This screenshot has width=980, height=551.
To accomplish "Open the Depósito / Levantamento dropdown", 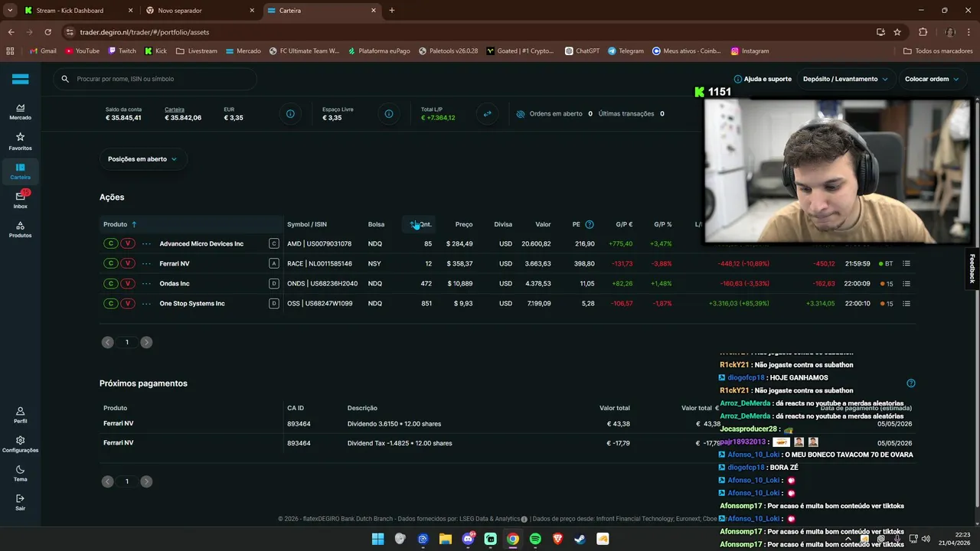I will click(845, 79).
